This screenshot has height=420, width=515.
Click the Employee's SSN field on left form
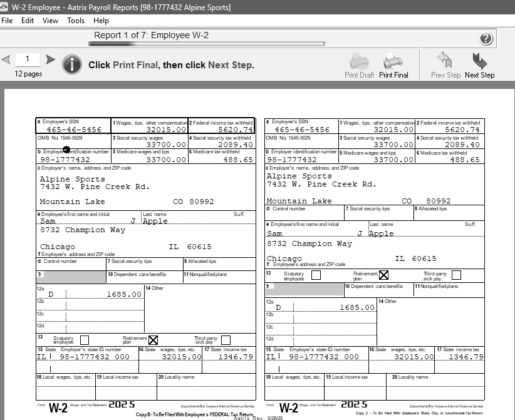tap(73, 130)
